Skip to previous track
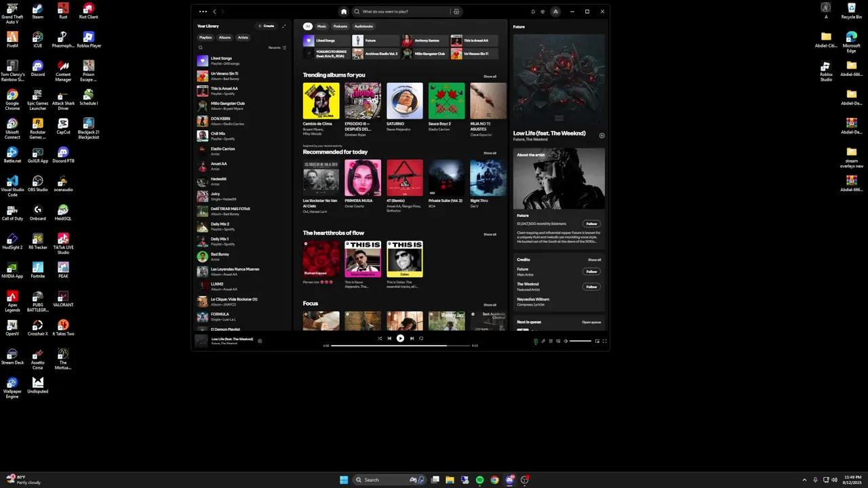The image size is (868, 488). 389,338
